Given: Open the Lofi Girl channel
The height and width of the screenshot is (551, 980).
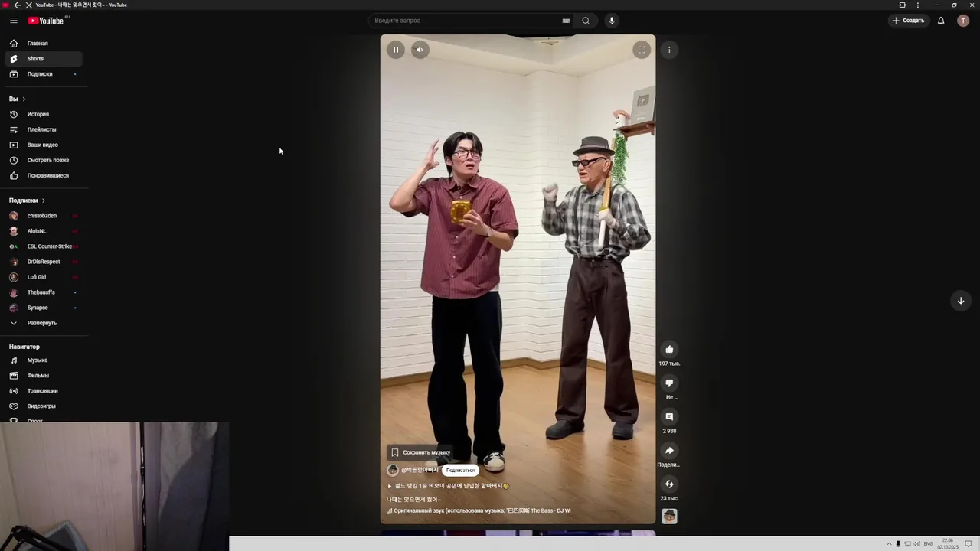Looking at the screenshot, I should pyautogui.click(x=44, y=277).
